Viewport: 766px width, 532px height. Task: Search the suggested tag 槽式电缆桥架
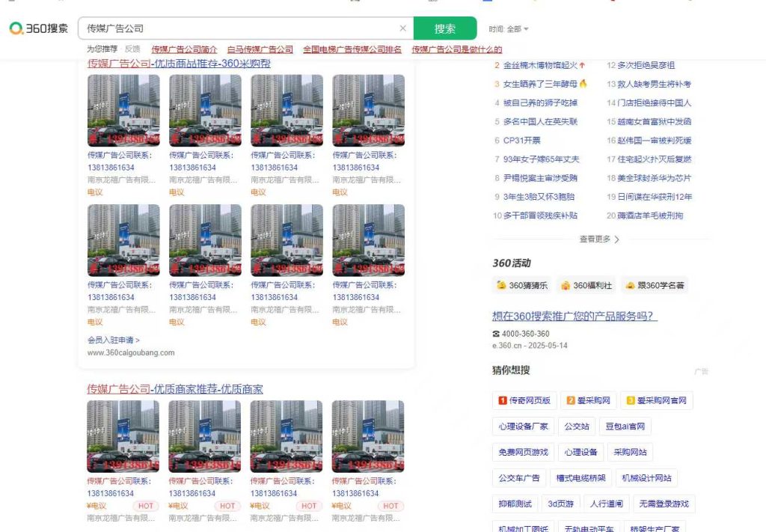(580, 478)
